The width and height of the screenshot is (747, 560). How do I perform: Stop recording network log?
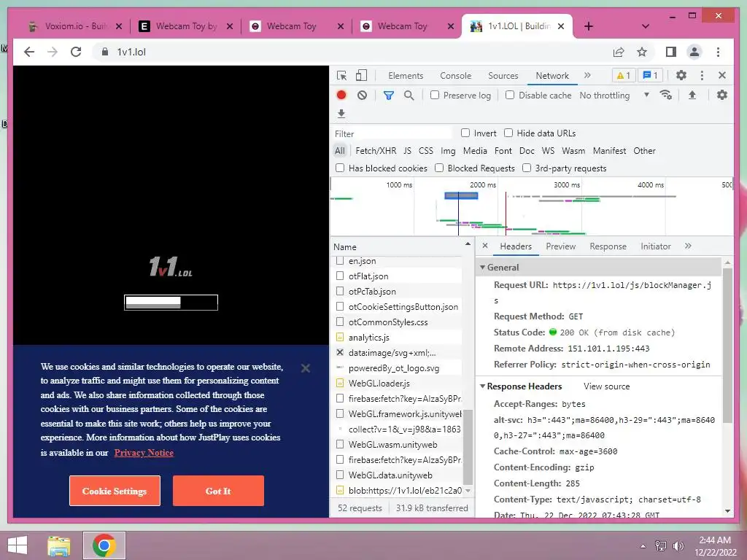[x=341, y=96]
